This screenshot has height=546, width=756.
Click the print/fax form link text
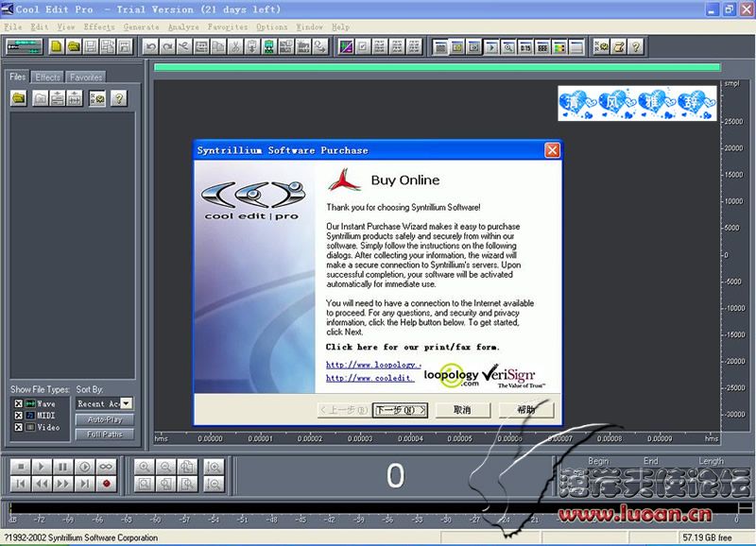click(413, 347)
